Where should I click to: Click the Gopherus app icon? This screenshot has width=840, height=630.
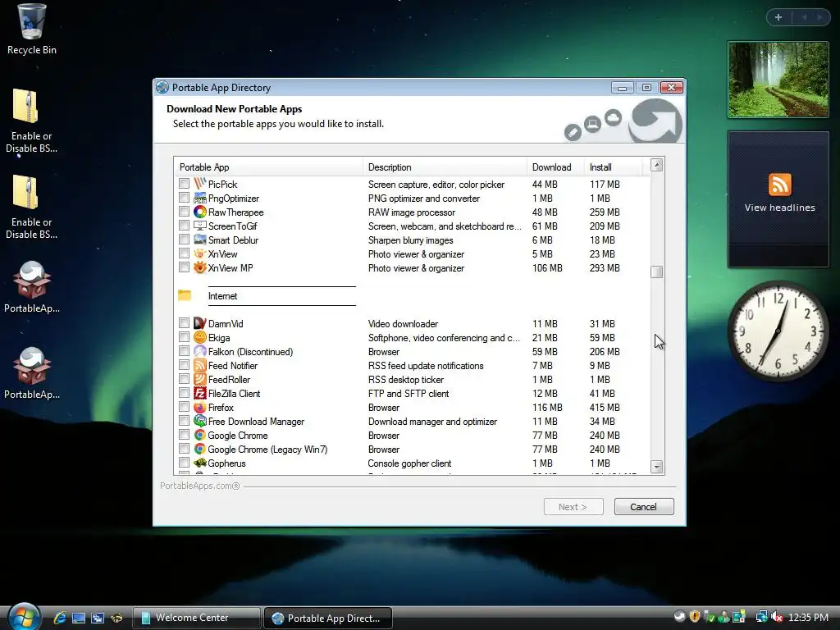pyautogui.click(x=200, y=463)
